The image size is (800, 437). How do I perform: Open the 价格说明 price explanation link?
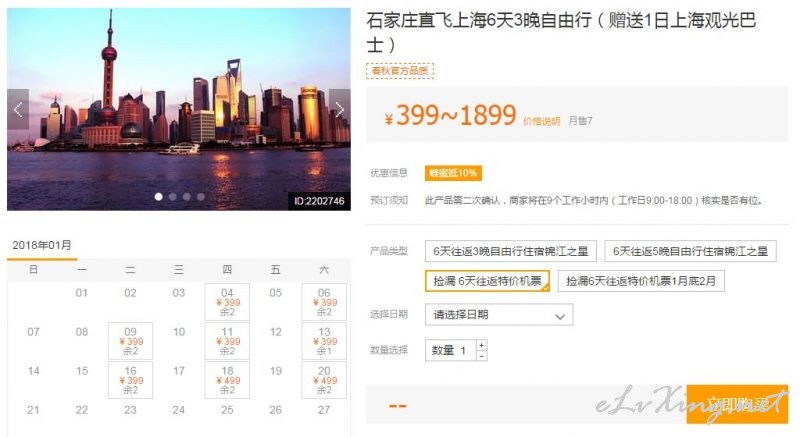[541, 121]
